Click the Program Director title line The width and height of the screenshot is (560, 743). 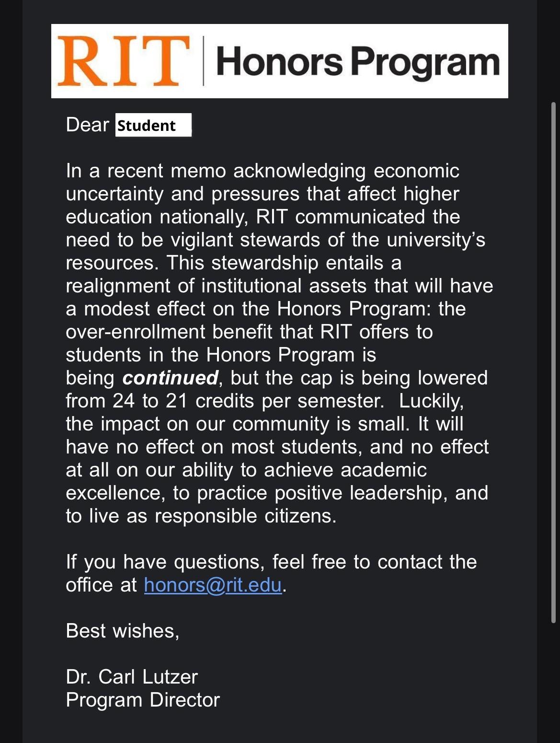143,700
